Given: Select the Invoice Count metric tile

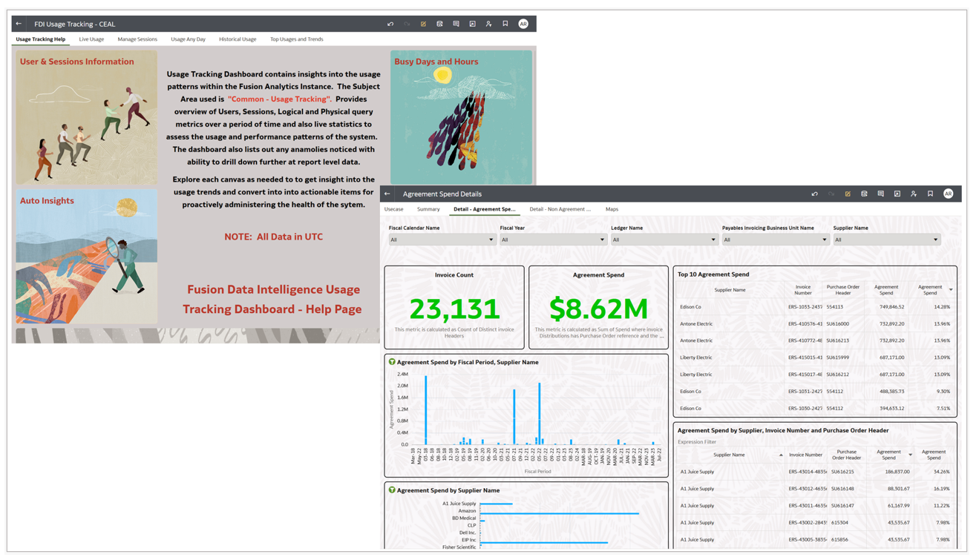Looking at the screenshot, I should pos(454,307).
